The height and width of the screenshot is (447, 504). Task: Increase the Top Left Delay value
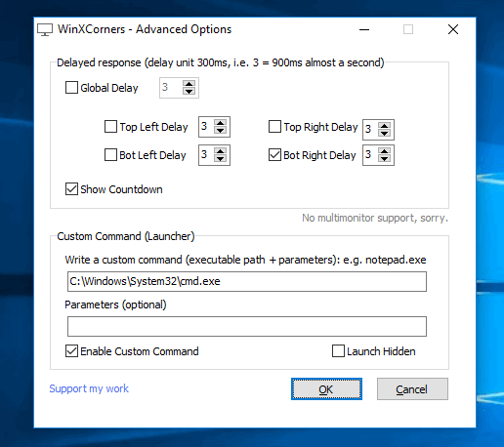[221, 123]
